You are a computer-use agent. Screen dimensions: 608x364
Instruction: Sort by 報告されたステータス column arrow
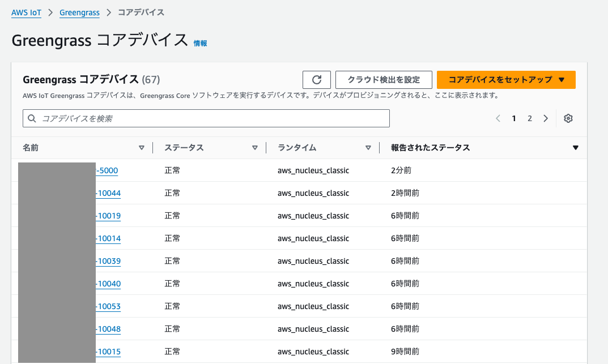pyautogui.click(x=576, y=148)
